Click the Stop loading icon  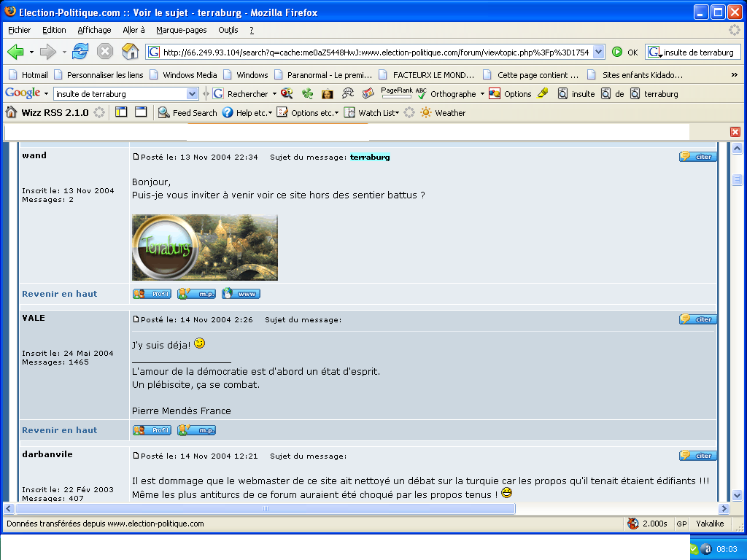[x=105, y=52]
